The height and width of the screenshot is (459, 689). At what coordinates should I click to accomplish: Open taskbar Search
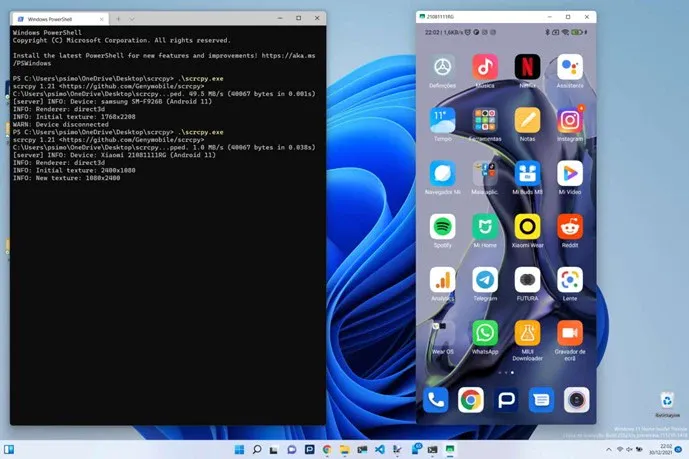257,449
